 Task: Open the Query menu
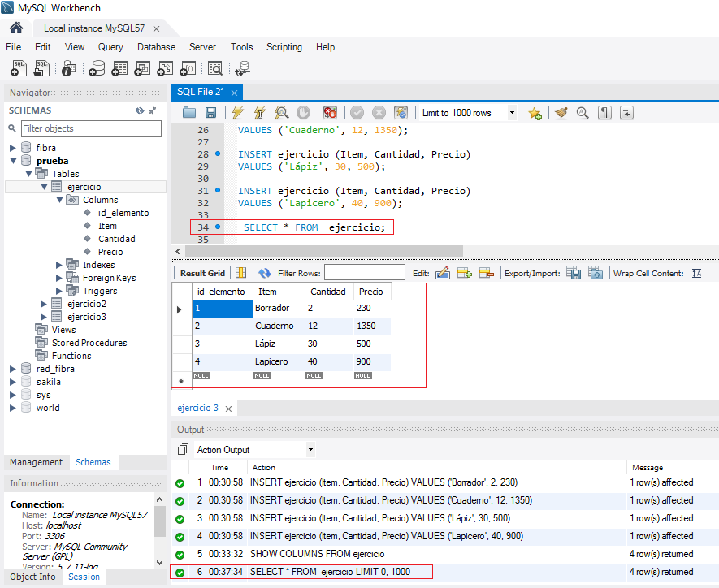(110, 47)
